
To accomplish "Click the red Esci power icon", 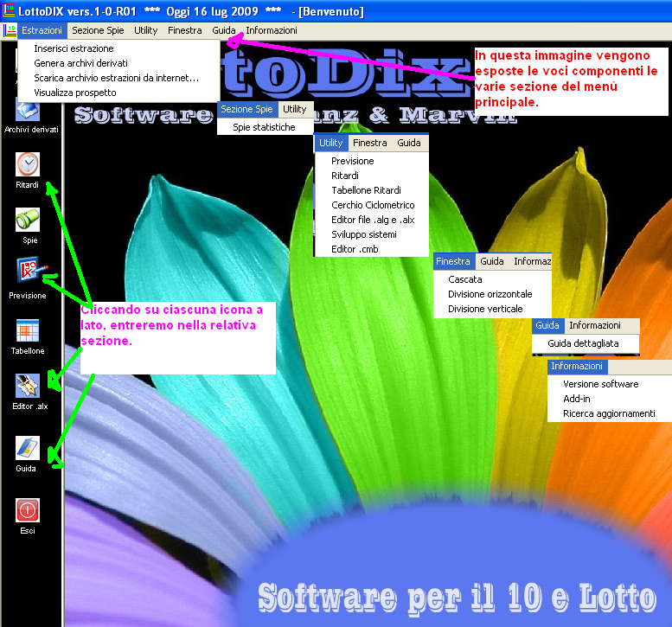I will click(28, 510).
